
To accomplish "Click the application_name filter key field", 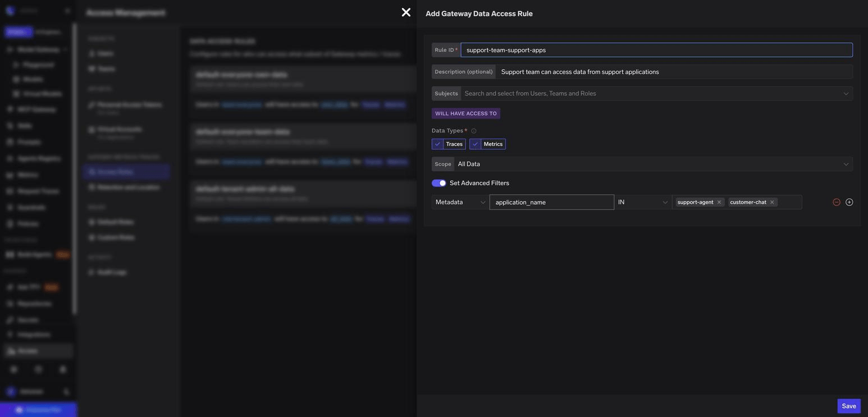I will [x=551, y=202].
